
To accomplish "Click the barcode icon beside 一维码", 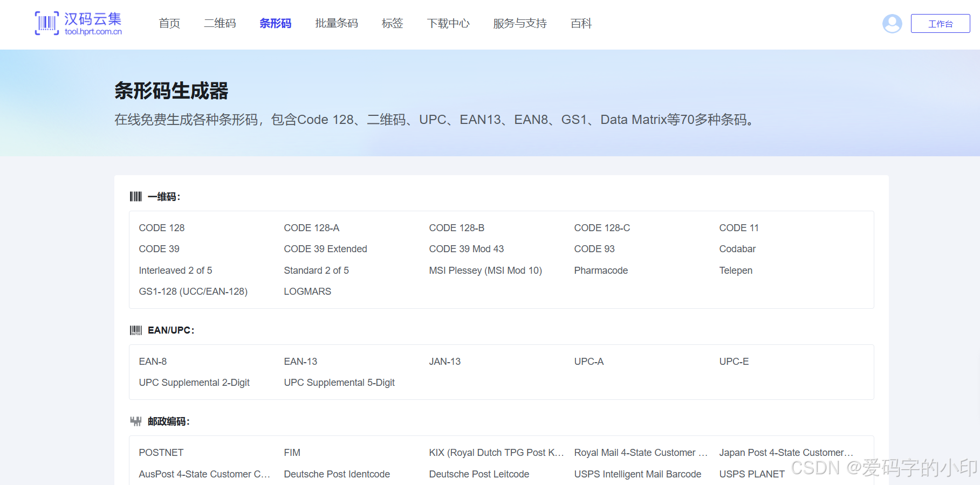I will 136,197.
